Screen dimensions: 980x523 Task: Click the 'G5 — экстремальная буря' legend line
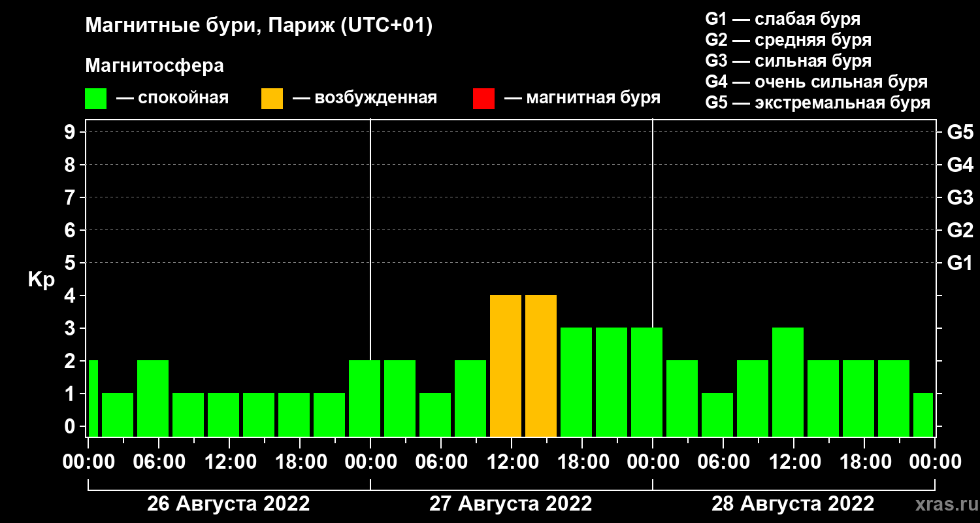pyautogui.click(x=817, y=103)
